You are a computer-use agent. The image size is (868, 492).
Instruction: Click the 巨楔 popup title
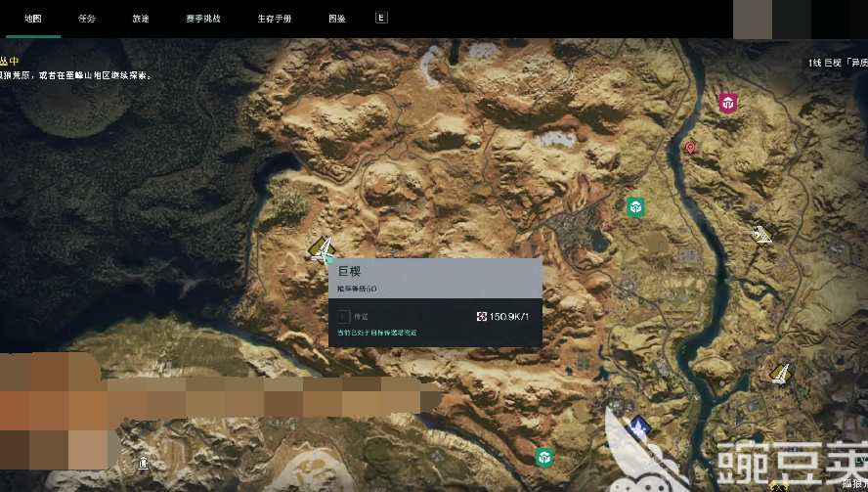[349, 272]
